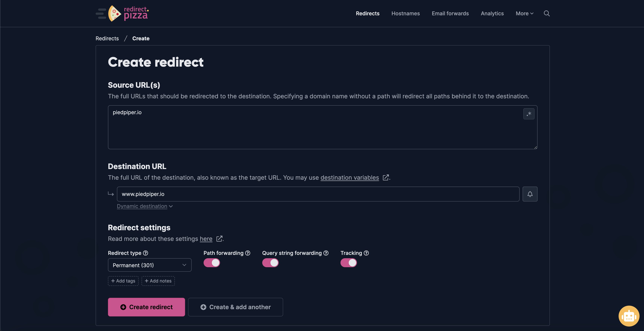Focus the Destination URL input field
This screenshot has width=644, height=331.
click(x=318, y=194)
